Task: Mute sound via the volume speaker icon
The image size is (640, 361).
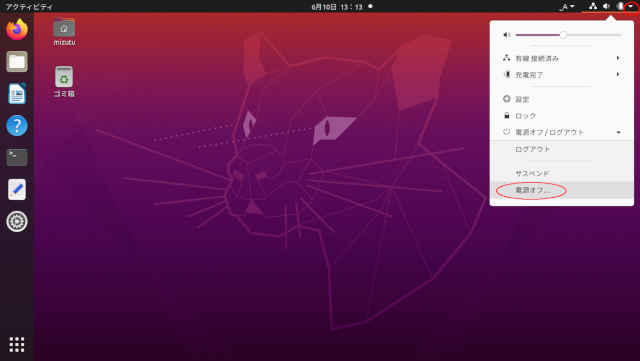Action: coord(507,35)
